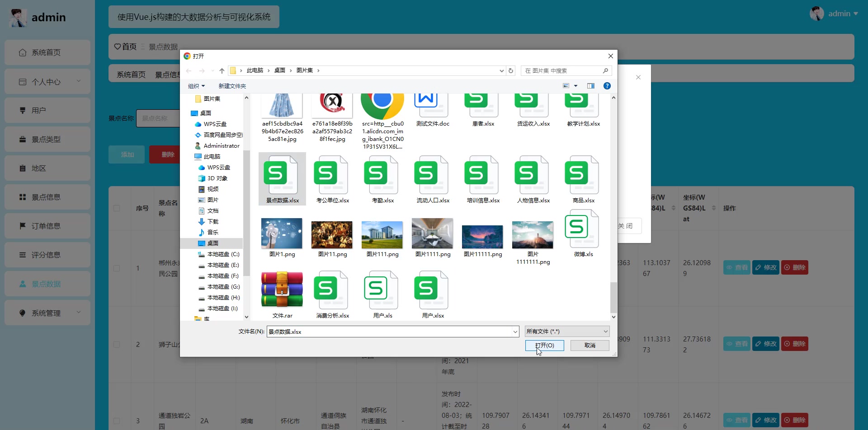The width and height of the screenshot is (868, 430).
Task: Expand the 系统管理 sidebar menu
Action: point(47,313)
